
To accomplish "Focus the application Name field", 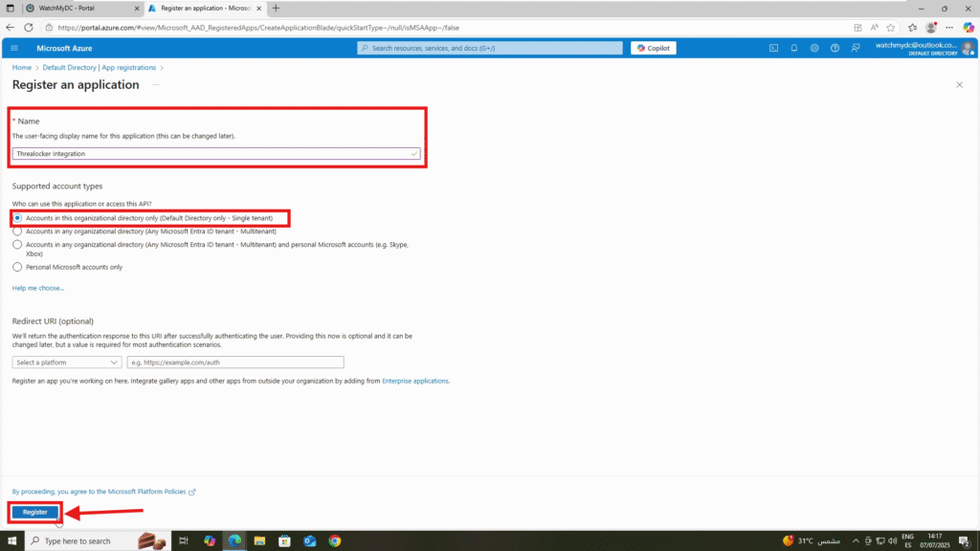I will tap(216, 154).
